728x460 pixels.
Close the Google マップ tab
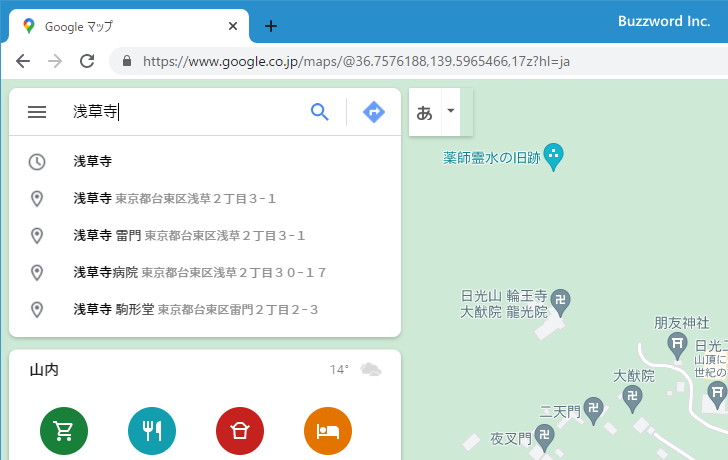[x=233, y=26]
